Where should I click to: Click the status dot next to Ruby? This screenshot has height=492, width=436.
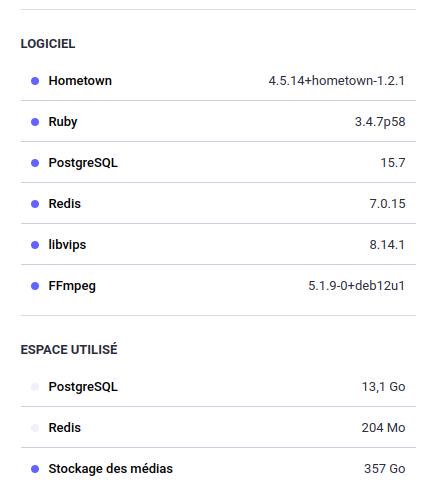pos(35,122)
